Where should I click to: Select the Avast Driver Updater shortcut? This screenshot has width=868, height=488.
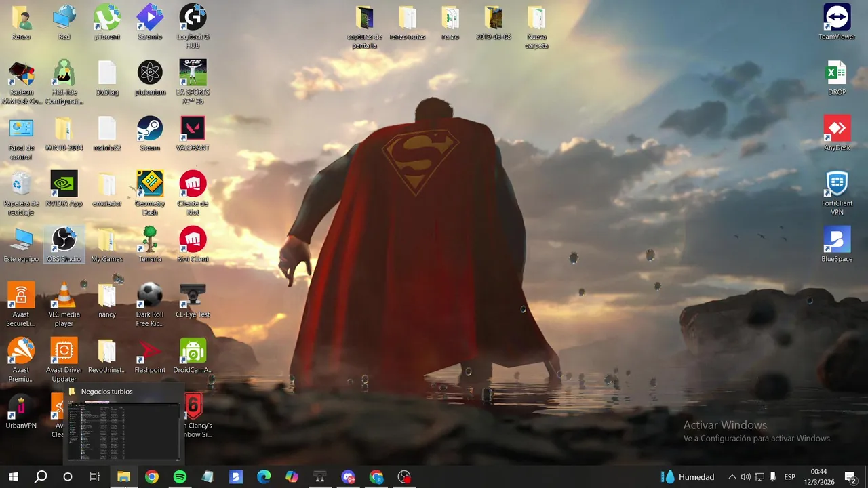[64, 360]
